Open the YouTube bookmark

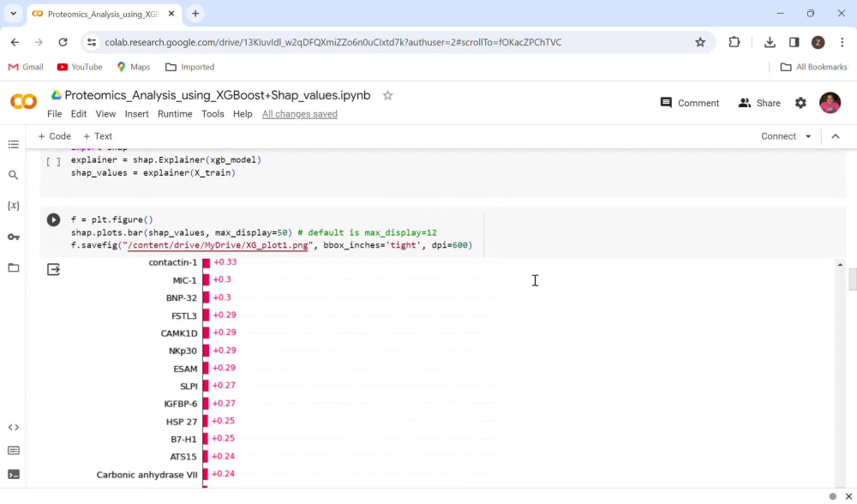click(80, 67)
